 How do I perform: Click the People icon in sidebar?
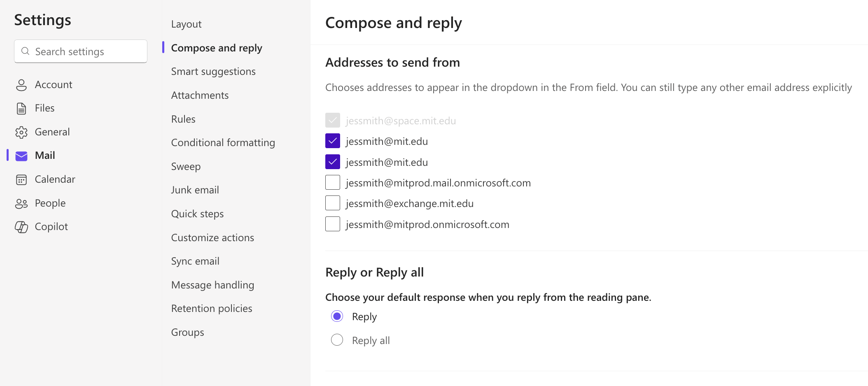click(21, 203)
